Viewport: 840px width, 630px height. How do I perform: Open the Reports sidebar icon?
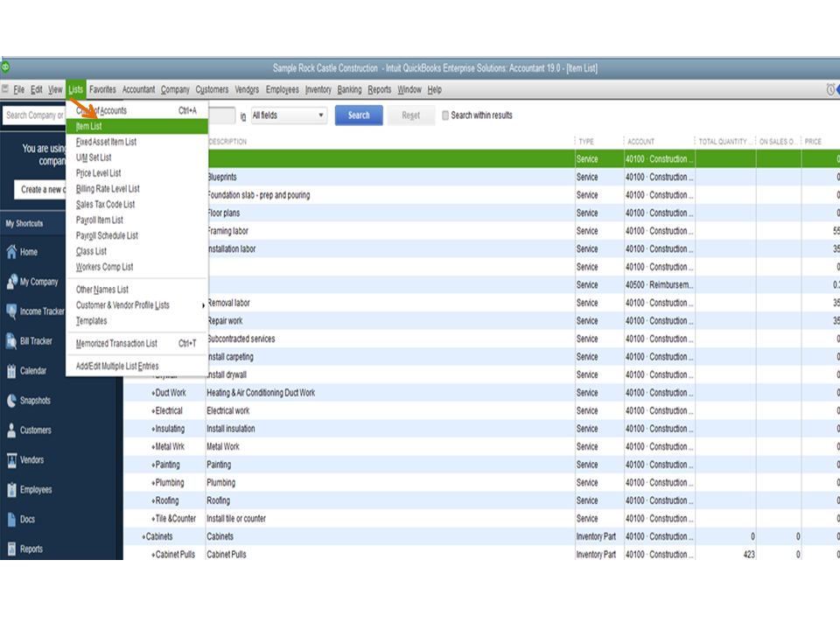pos(11,549)
